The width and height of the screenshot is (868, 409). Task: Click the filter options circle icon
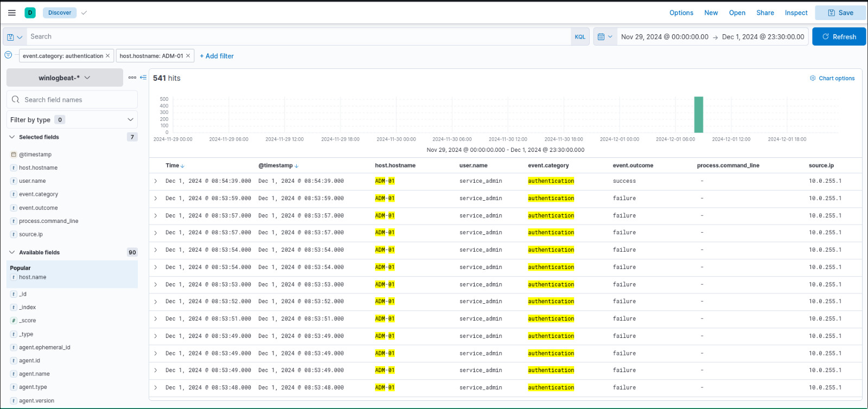pos(8,55)
